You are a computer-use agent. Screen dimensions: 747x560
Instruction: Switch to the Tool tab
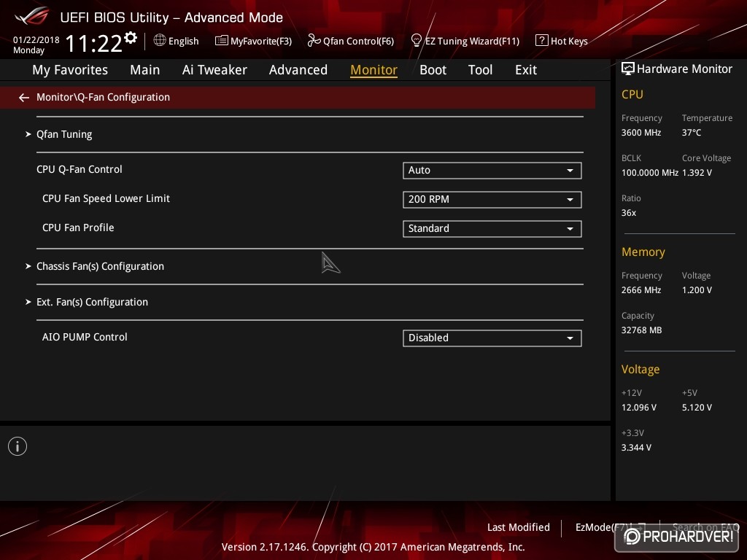pos(480,70)
